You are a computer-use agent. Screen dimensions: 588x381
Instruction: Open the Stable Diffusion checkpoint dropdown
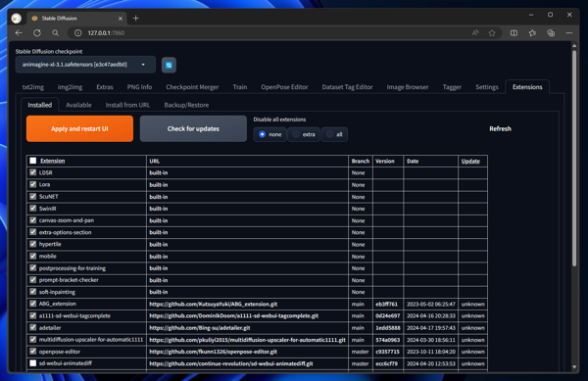point(85,65)
